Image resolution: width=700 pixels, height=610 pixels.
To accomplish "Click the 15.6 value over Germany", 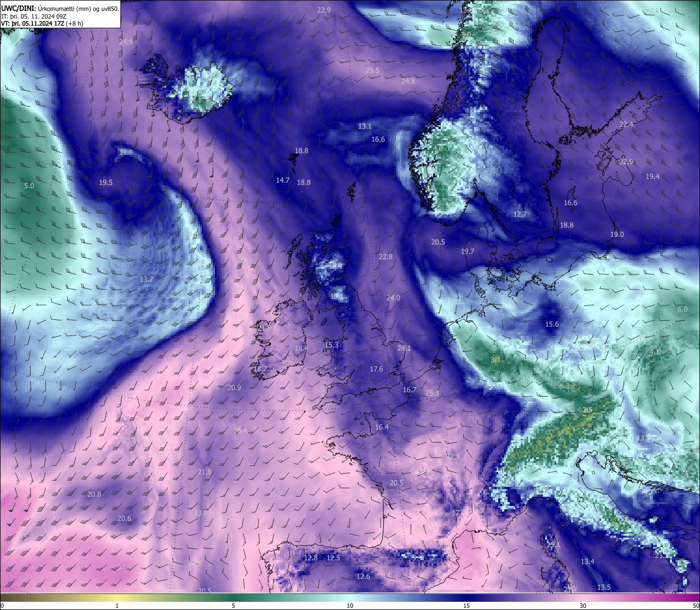I will click(x=552, y=324).
